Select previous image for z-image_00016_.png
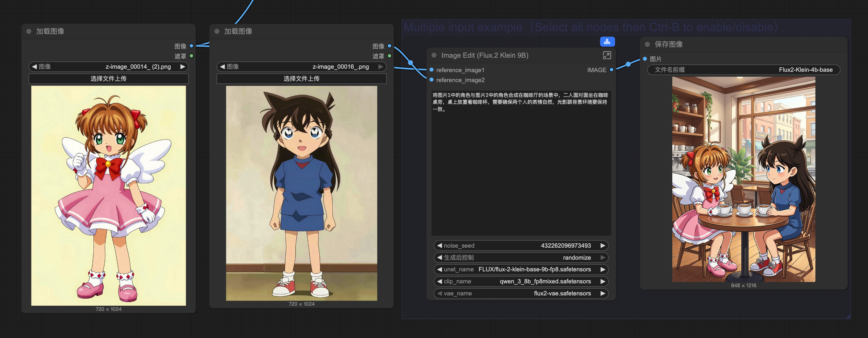This screenshot has height=338, width=868. coord(222,67)
